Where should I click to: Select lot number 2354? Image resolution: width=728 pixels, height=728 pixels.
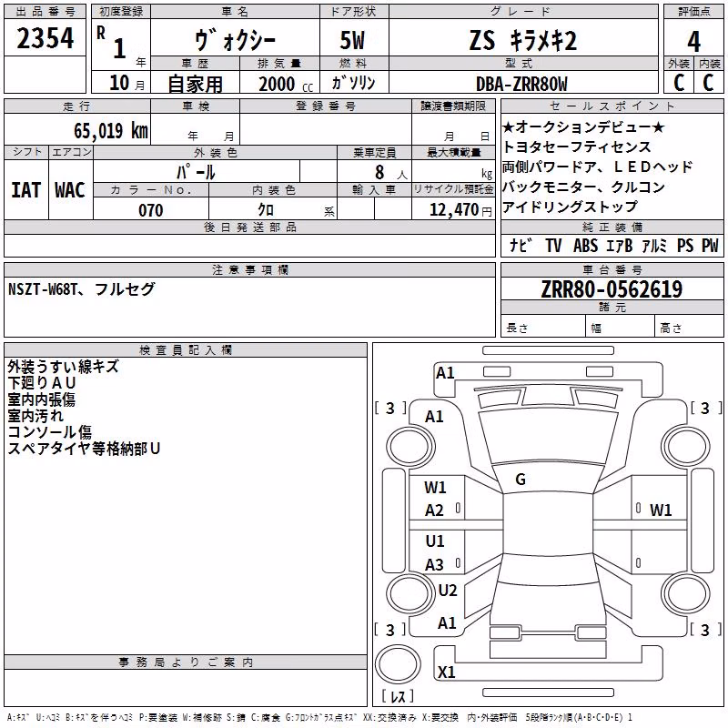45,38
